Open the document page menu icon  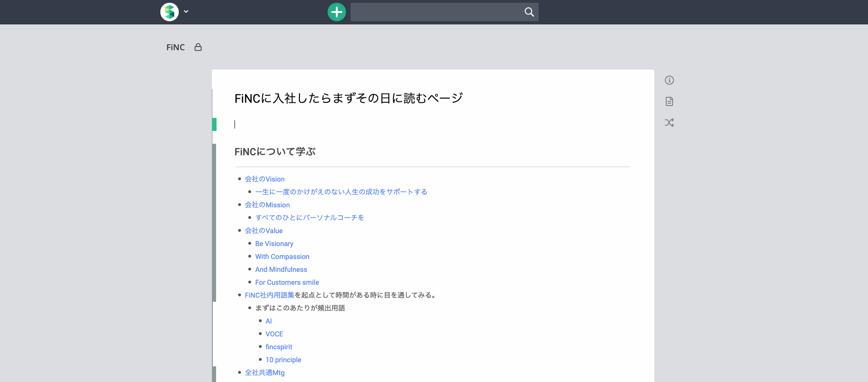tap(669, 101)
